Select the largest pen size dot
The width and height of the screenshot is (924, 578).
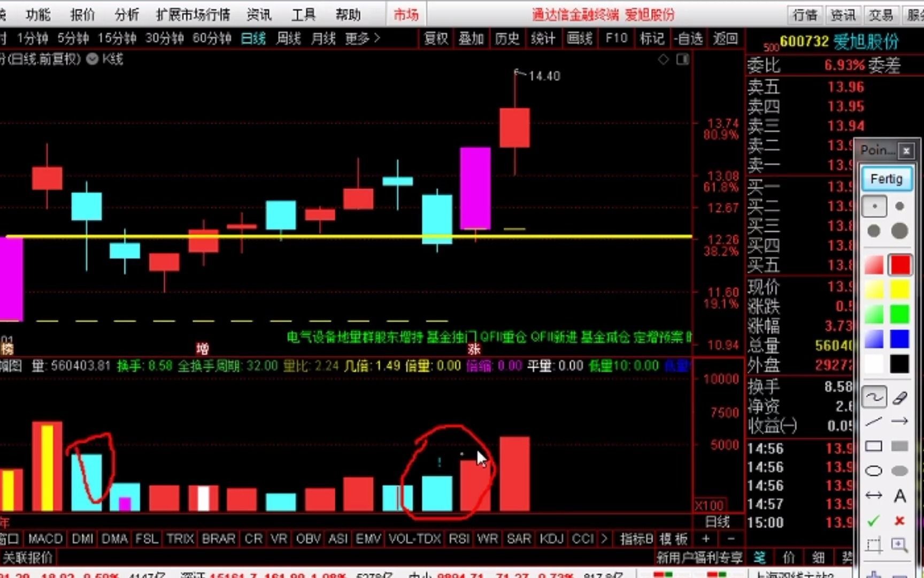coord(899,231)
